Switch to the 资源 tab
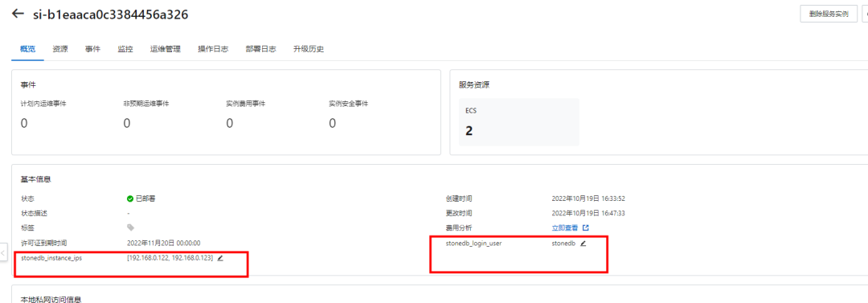The image size is (868, 303). pos(60,49)
